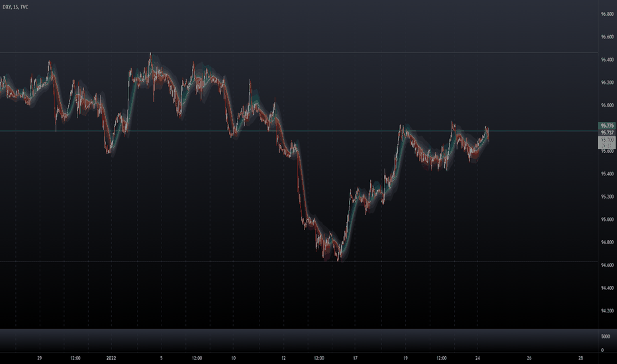
Task: Click the 10 date label on time axis
Action: (233, 358)
